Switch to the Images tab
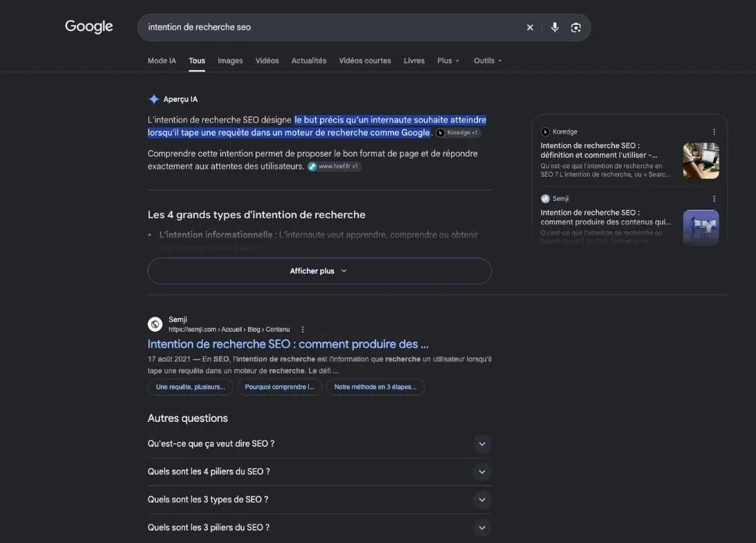The height and width of the screenshot is (543, 756). [x=230, y=61]
